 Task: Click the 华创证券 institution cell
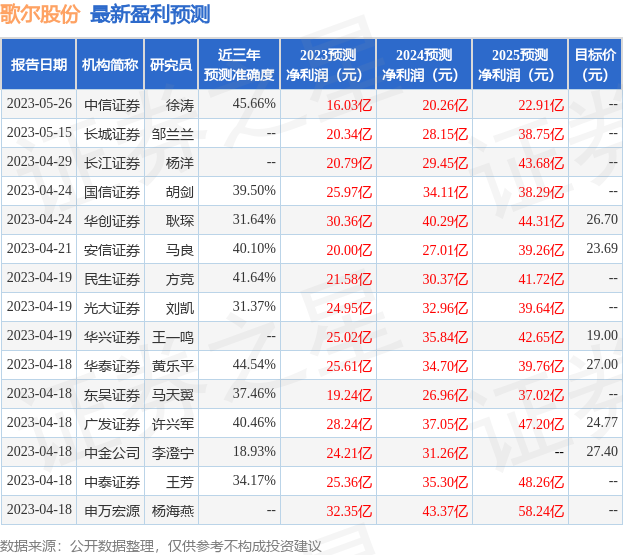tap(112, 221)
